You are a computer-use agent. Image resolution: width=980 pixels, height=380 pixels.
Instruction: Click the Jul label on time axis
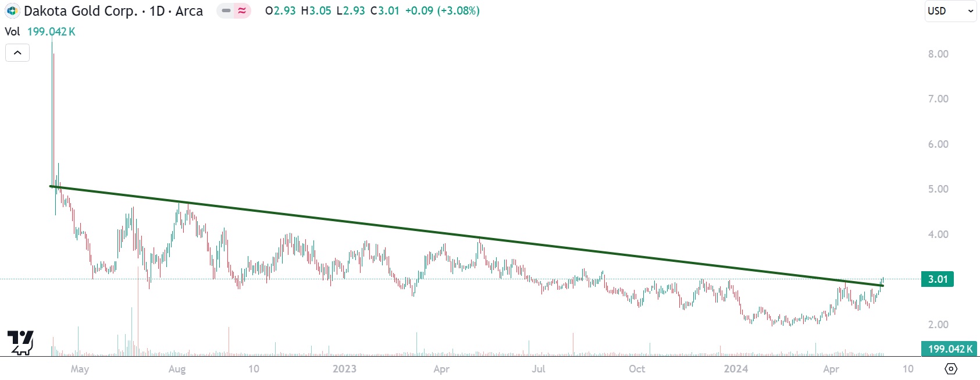pos(539,369)
